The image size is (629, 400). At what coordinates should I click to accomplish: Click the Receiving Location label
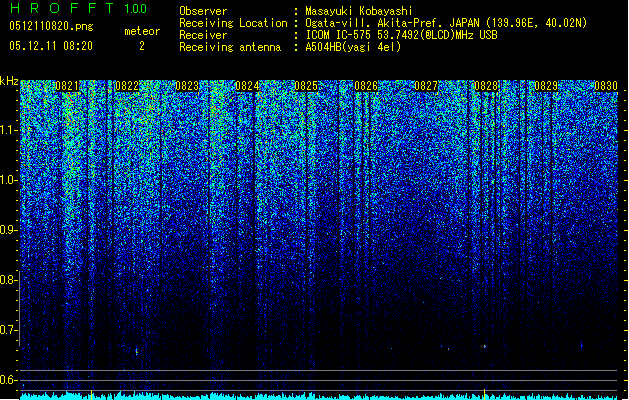pos(233,23)
